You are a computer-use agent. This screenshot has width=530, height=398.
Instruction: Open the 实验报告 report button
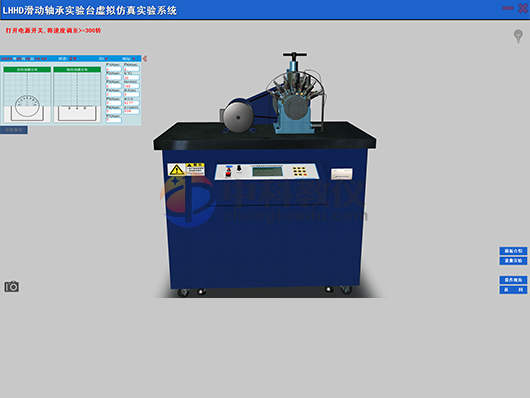tap(14, 130)
